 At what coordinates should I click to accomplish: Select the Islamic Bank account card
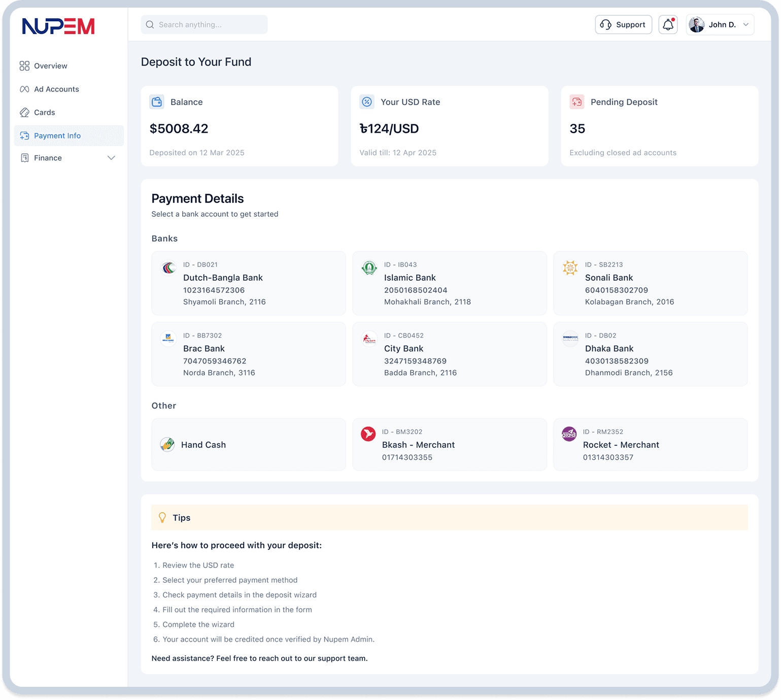pyautogui.click(x=449, y=283)
